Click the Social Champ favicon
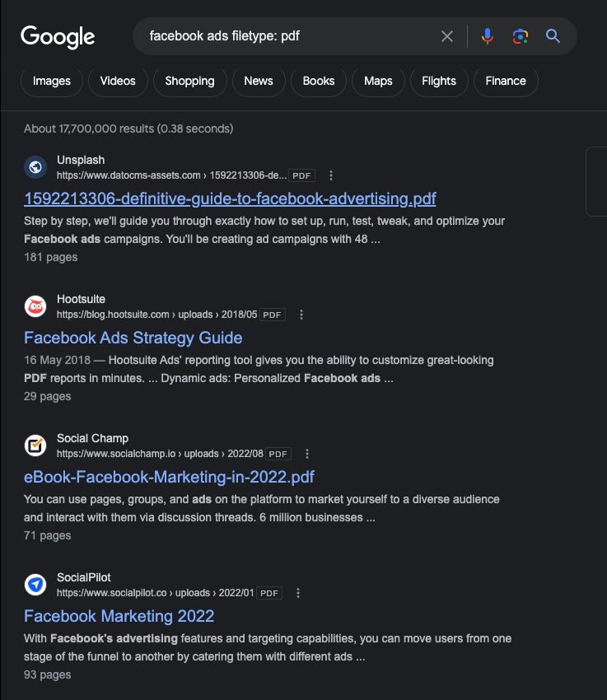Screen dimensions: 607x700 pos(35,446)
